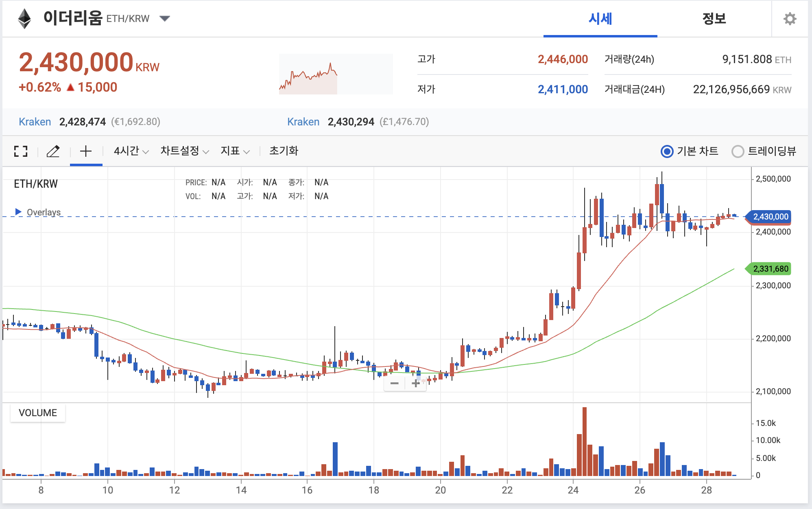
Task: Click the green 2,331,680 price tag
Action: click(770, 269)
